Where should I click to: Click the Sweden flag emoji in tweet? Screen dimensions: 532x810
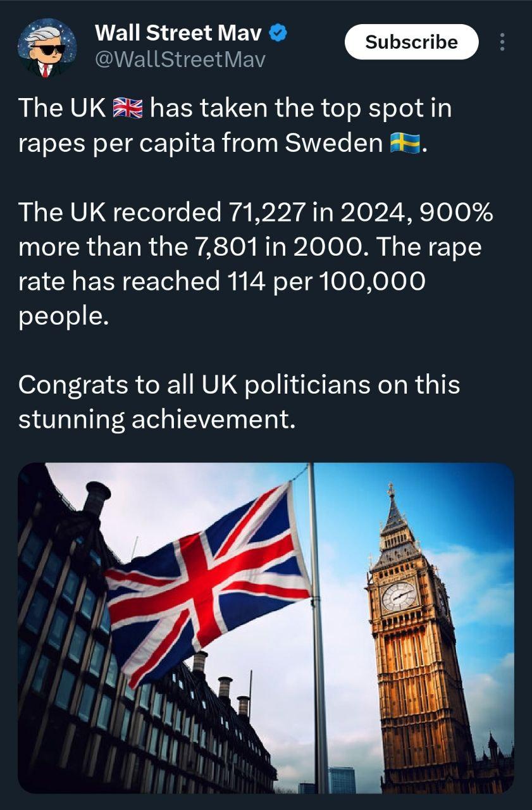tap(405, 144)
